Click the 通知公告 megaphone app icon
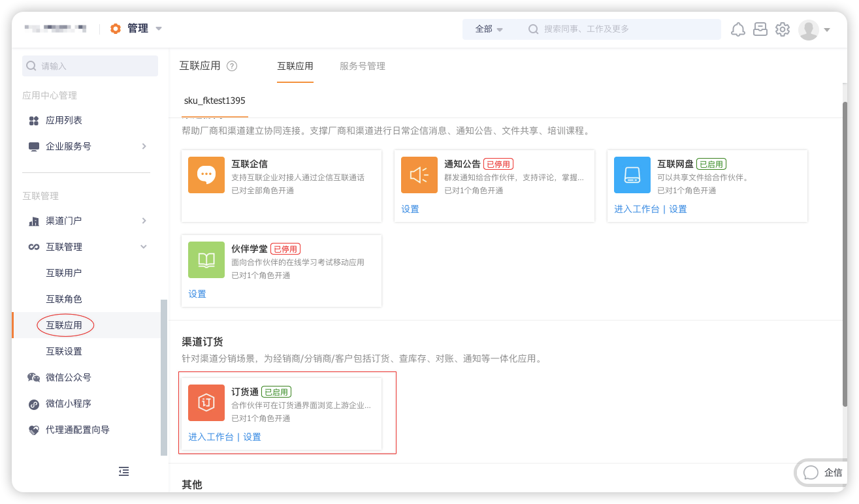This screenshot has height=504, width=859. pyautogui.click(x=419, y=175)
